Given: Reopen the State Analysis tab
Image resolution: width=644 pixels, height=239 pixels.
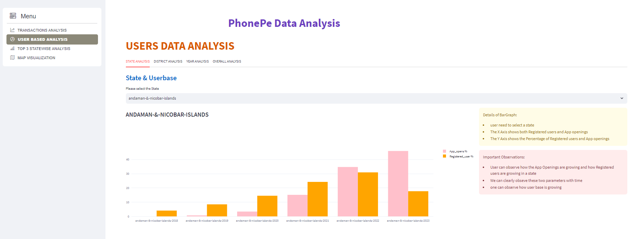Looking at the screenshot, I should 137,61.
